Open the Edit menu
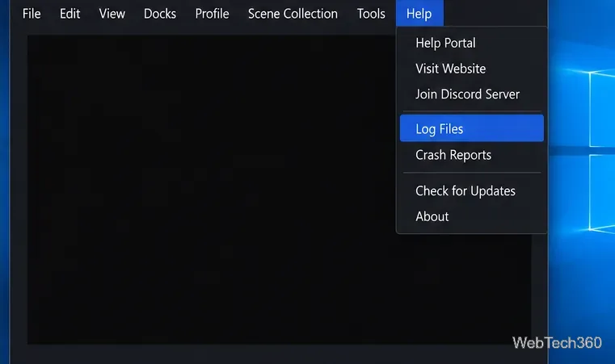 70,14
